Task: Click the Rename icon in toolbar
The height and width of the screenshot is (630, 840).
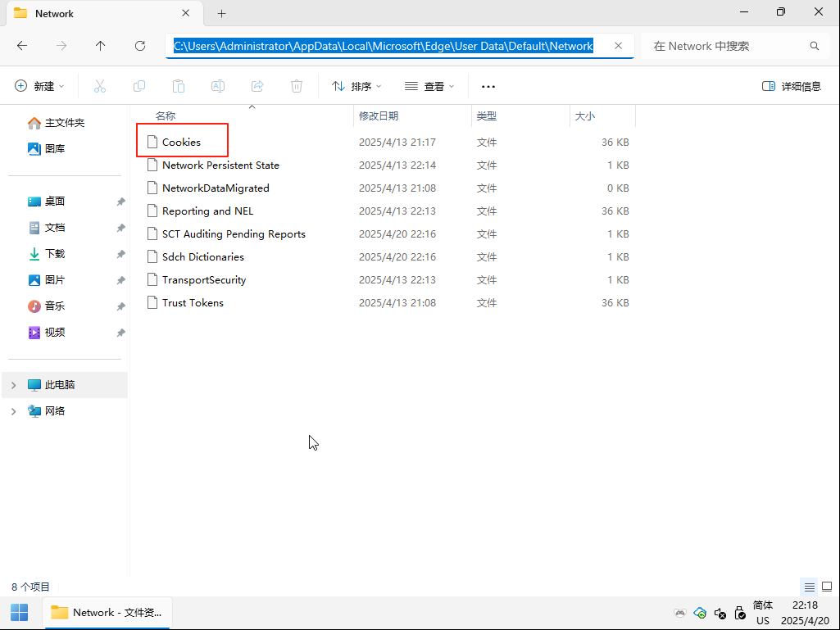Action: (218, 86)
